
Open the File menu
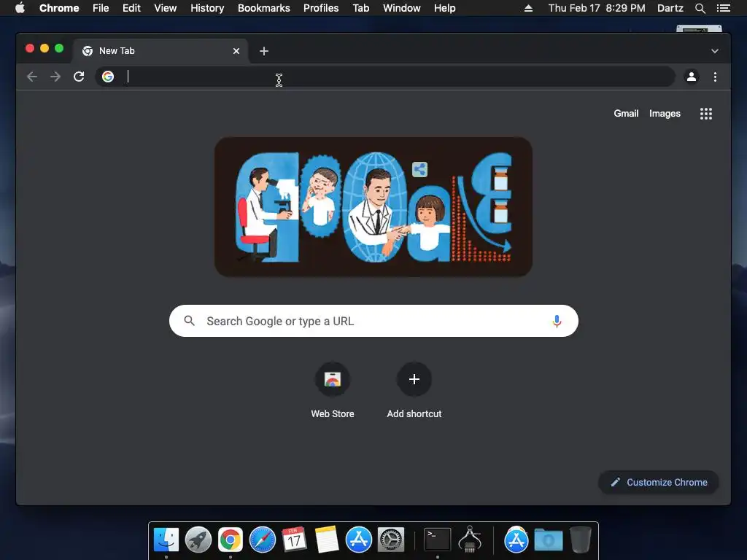pos(101,8)
